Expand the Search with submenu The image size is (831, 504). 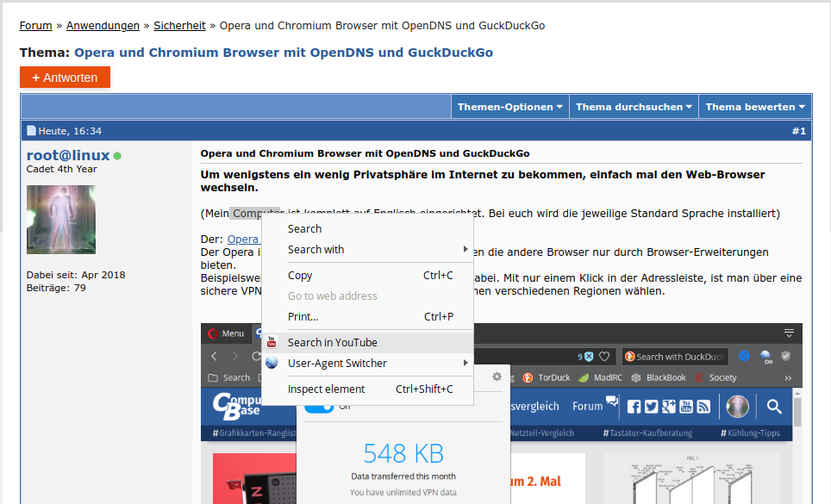click(368, 249)
